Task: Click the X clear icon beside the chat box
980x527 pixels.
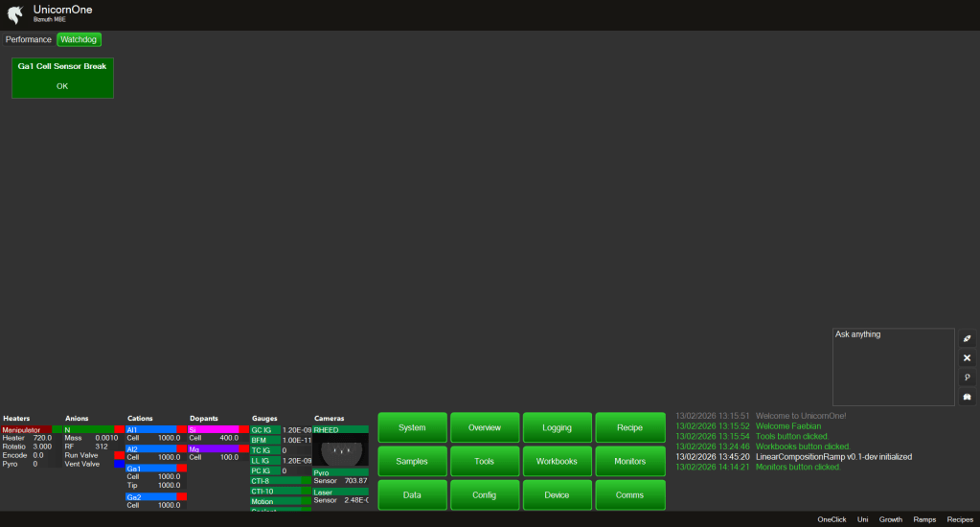Action: coord(967,357)
